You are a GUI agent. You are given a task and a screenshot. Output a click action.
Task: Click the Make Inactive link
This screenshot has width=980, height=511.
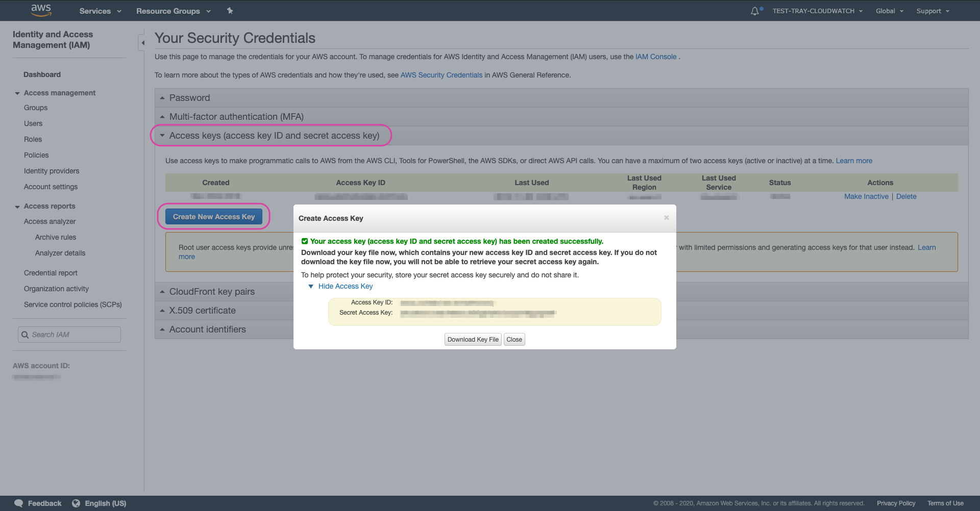(866, 196)
